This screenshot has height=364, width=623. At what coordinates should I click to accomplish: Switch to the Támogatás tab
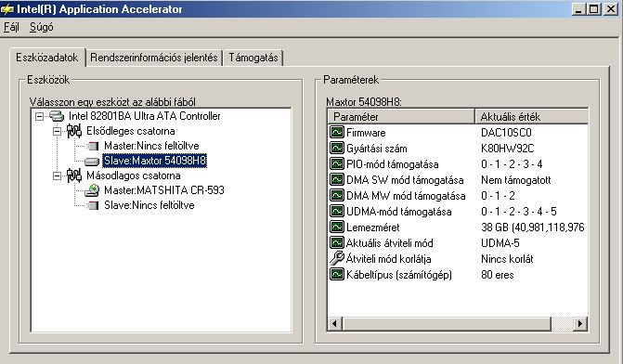click(253, 58)
